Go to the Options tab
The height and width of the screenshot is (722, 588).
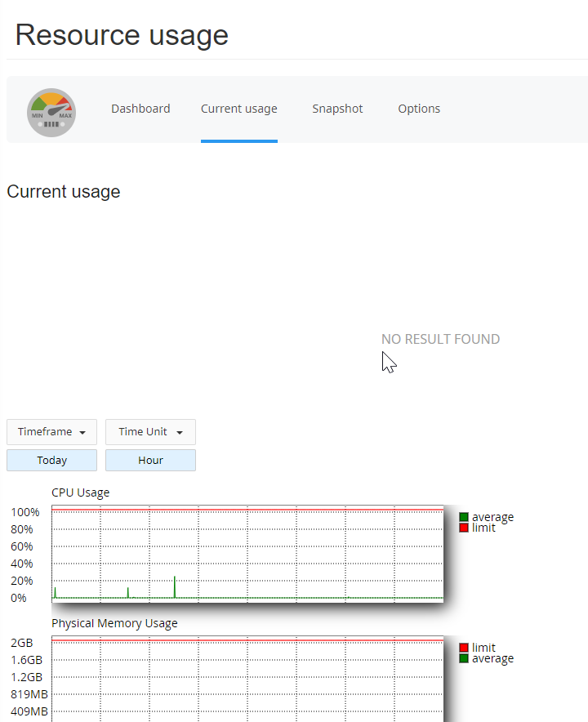click(x=419, y=109)
